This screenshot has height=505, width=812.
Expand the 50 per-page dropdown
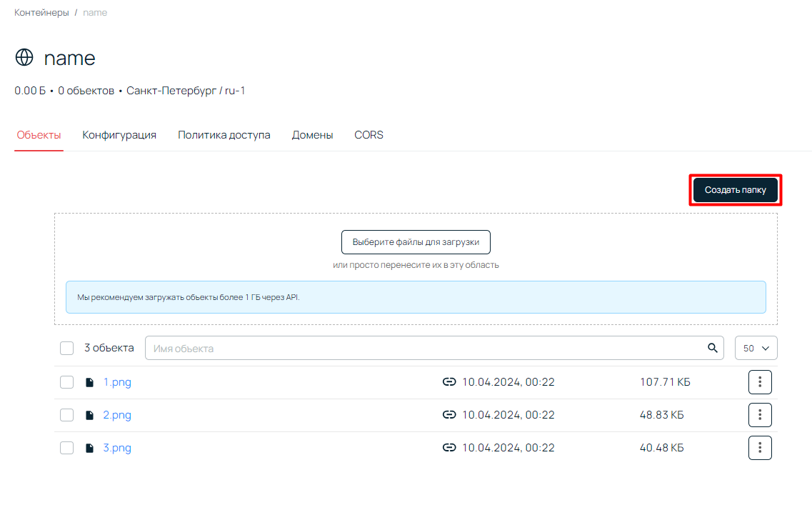pos(756,348)
